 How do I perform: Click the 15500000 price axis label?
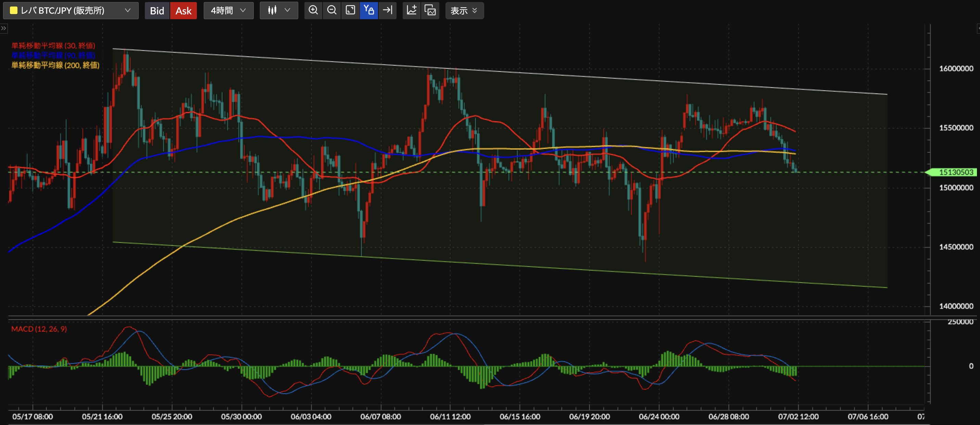tap(956, 127)
